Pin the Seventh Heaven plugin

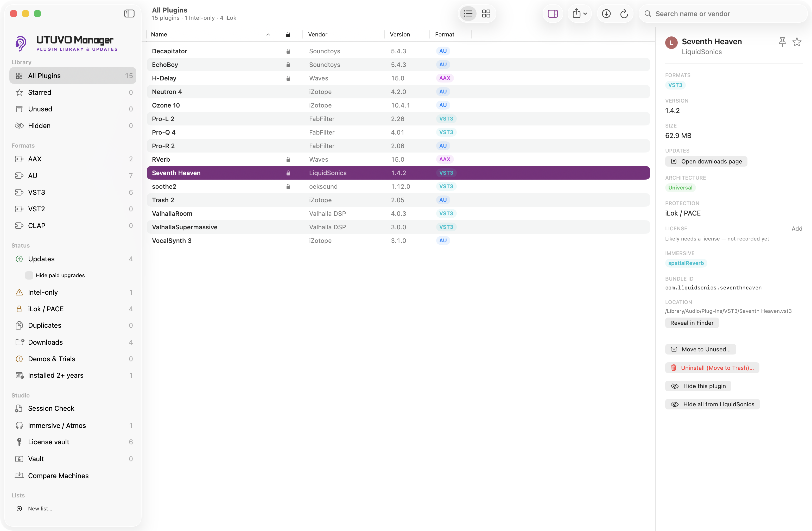[x=782, y=42]
